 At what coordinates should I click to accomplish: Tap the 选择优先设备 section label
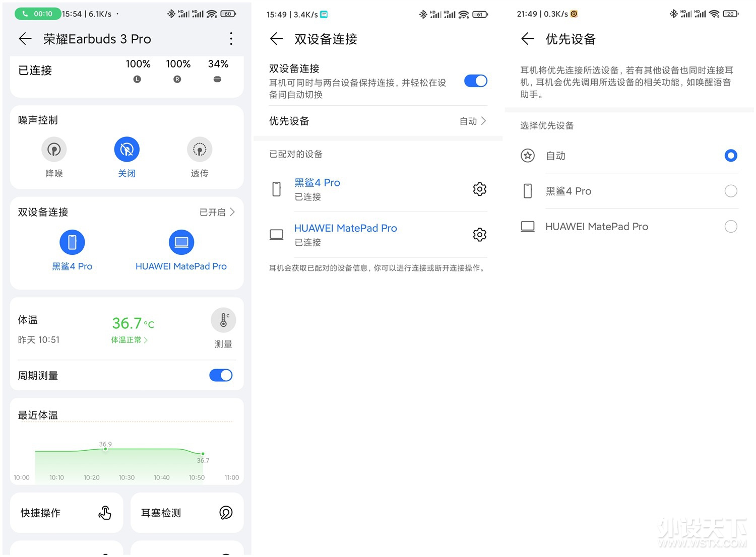click(x=547, y=125)
